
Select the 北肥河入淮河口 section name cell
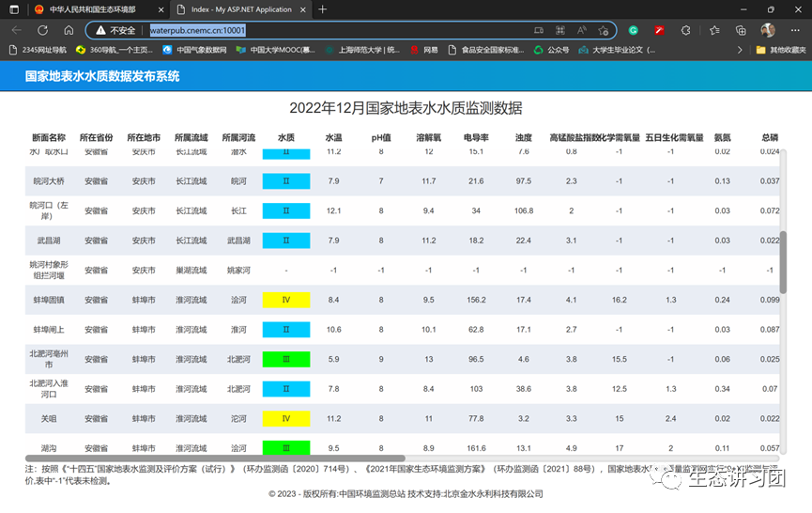click(x=49, y=389)
